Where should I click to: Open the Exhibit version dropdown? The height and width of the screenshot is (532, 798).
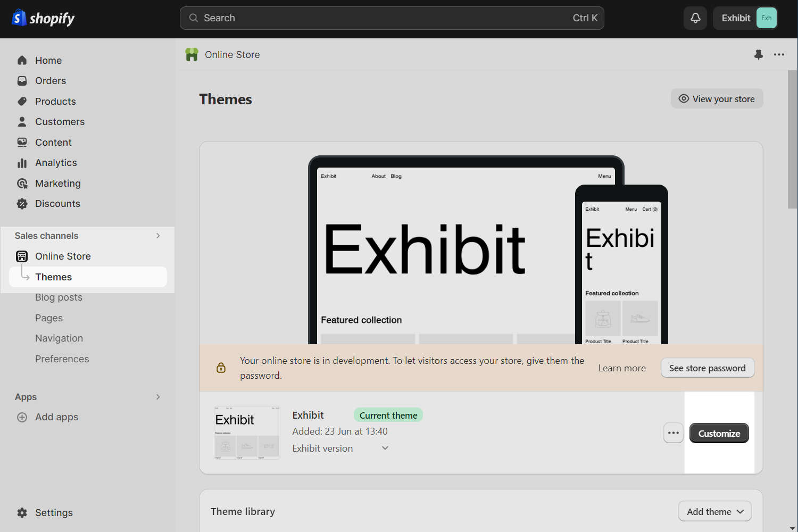point(340,448)
